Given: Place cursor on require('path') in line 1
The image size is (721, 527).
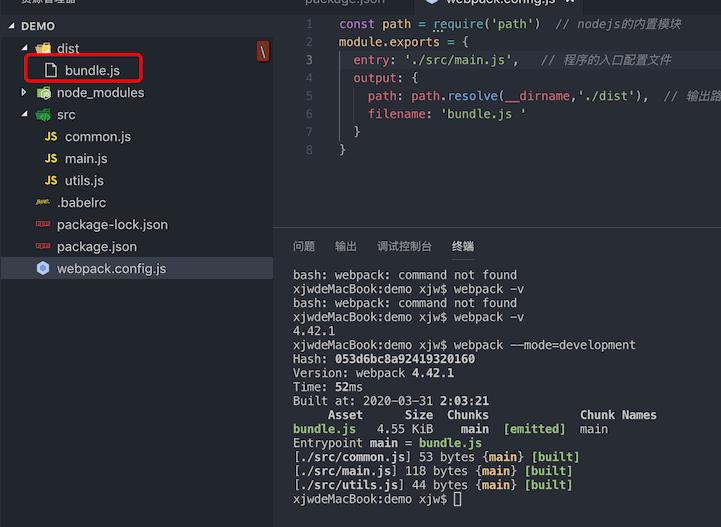Looking at the screenshot, I should click(487, 24).
